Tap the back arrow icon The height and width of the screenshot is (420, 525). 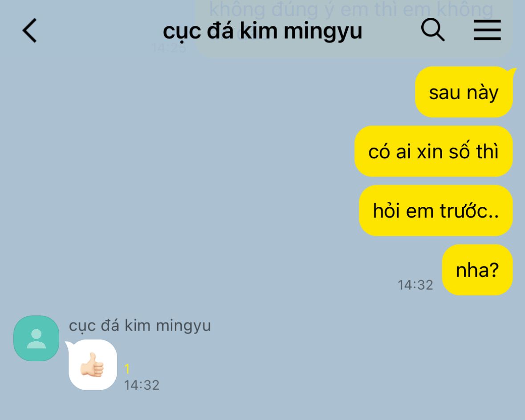[29, 30]
